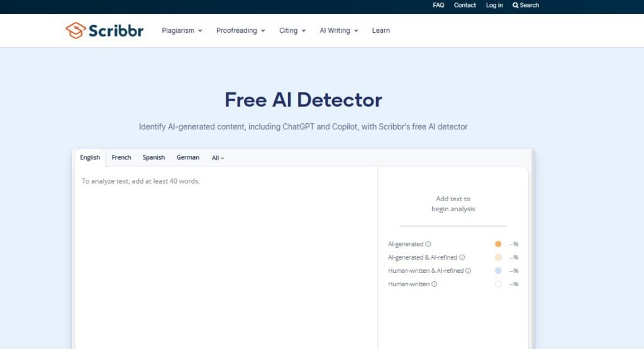
Task: Click the white Human-written dot
Action: click(498, 284)
